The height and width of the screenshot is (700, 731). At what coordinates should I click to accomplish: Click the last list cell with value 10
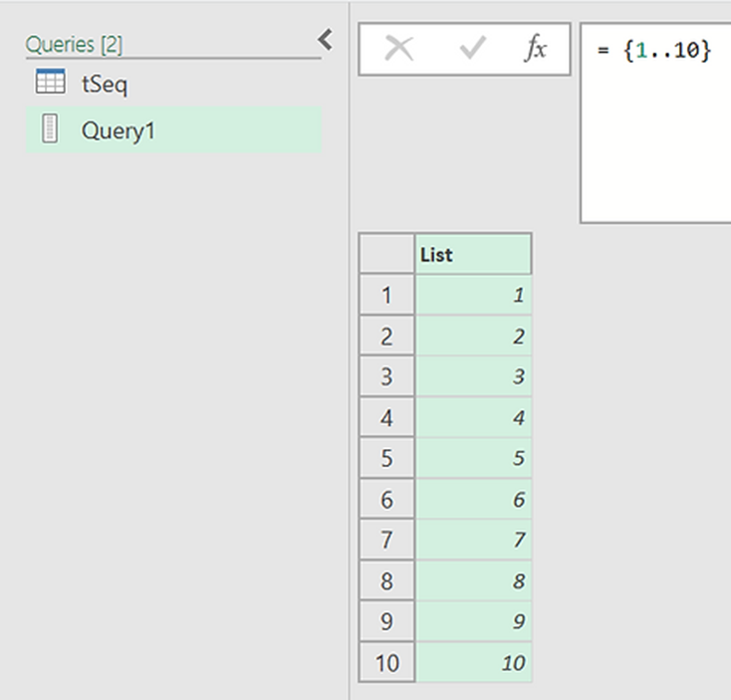(474, 663)
